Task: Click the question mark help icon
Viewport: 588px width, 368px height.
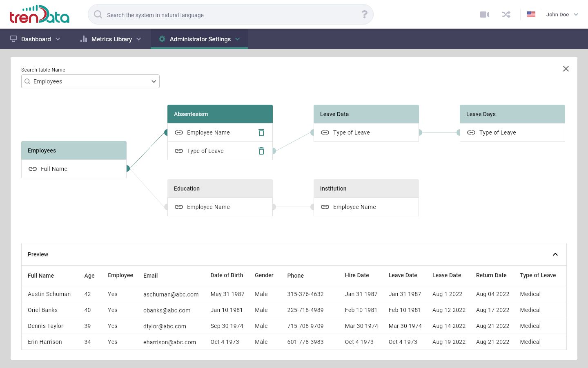Action: 364,15
